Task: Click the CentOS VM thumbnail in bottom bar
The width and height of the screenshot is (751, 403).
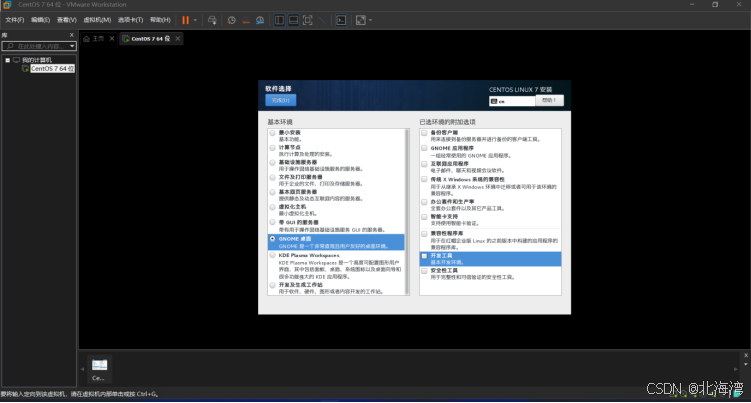Action: tap(100, 369)
